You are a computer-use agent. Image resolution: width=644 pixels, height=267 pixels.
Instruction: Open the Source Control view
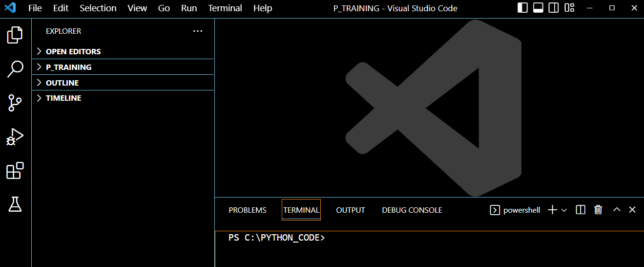point(15,103)
